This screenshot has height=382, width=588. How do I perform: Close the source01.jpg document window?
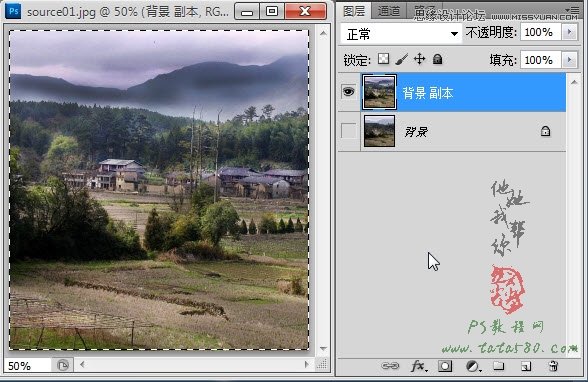click(x=305, y=11)
